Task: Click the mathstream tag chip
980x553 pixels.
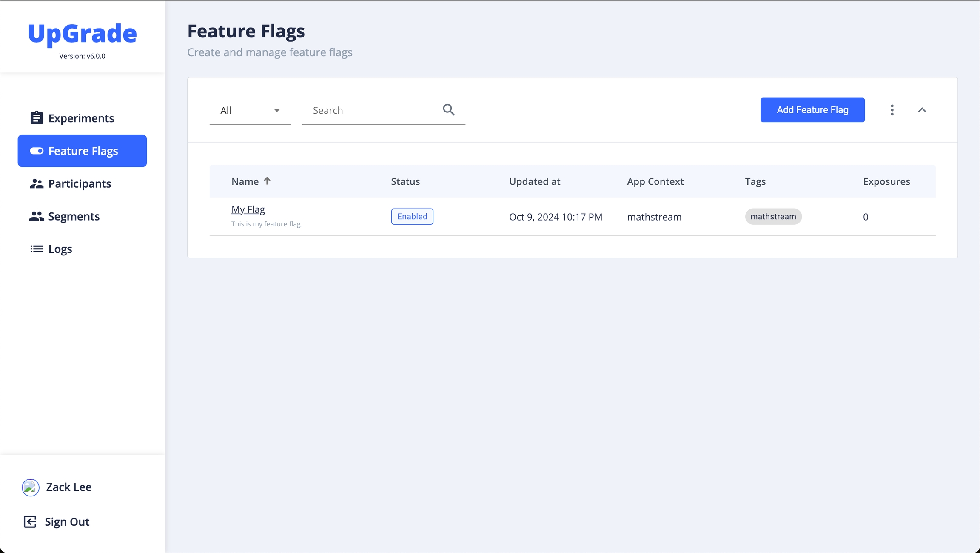Action: click(x=773, y=216)
